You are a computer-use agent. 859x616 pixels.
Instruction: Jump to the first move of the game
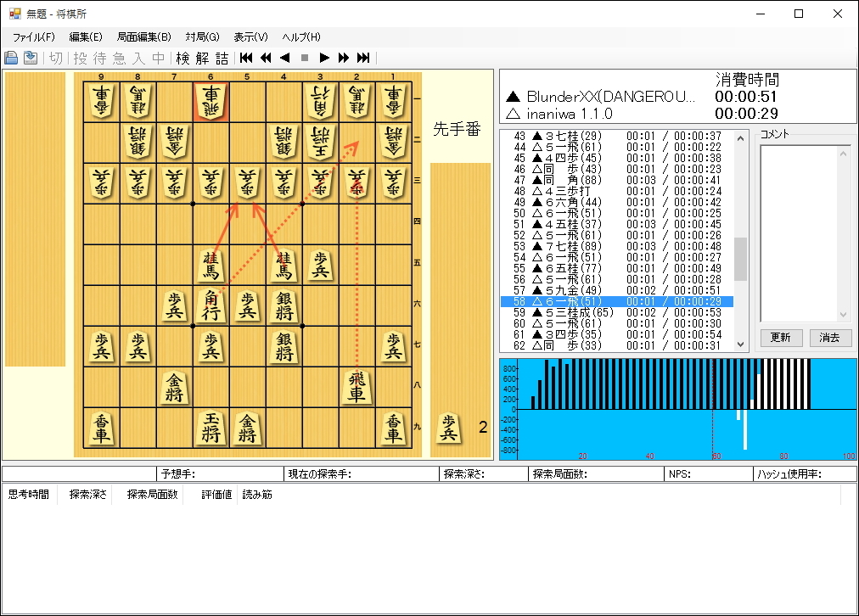[245, 58]
